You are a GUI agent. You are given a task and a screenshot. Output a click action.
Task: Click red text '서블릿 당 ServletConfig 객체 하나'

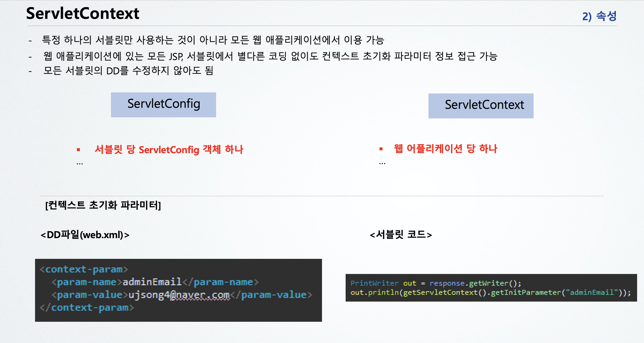point(169,150)
